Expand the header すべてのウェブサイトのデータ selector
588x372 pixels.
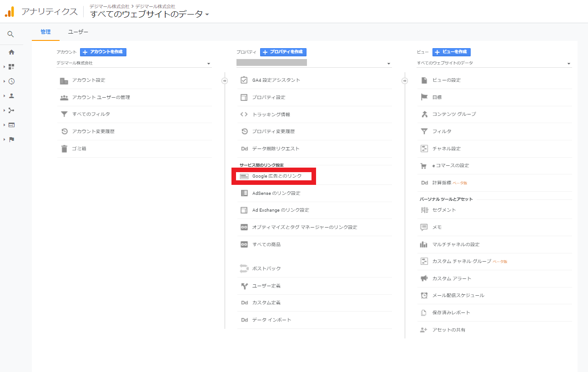150,14
